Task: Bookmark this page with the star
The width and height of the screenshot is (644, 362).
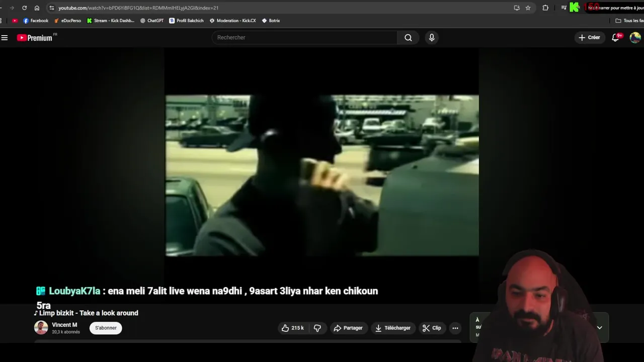Action: [x=528, y=8]
